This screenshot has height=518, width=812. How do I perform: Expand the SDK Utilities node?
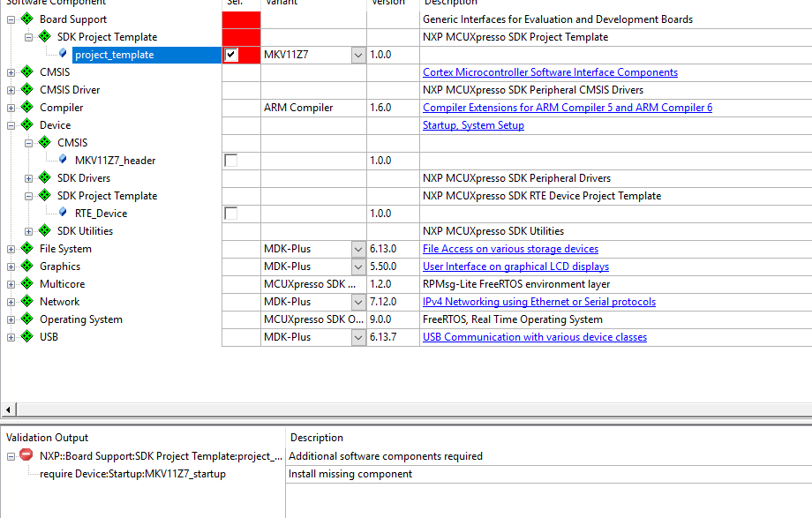point(28,231)
